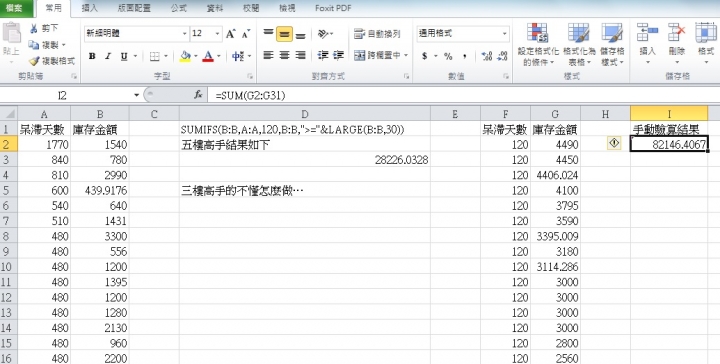The height and width of the screenshot is (364, 720).
Task: Open the 檔案 (File) tab
Action: pyautogui.click(x=15, y=8)
